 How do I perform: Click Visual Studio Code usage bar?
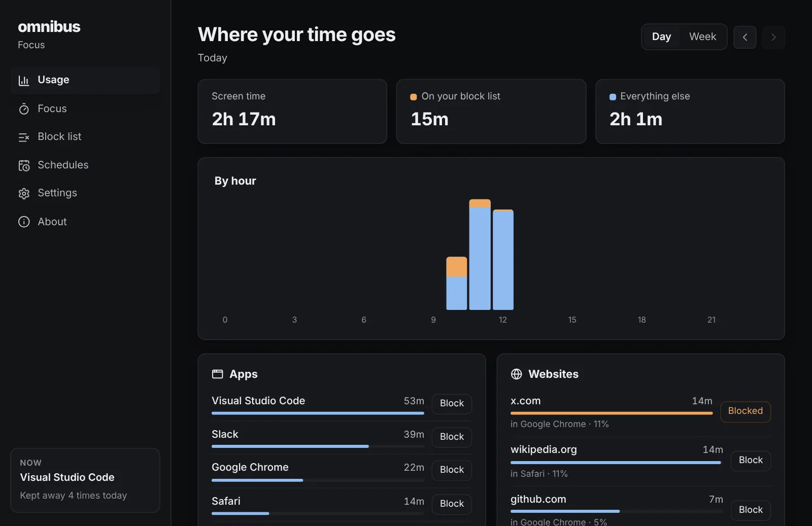point(318,413)
